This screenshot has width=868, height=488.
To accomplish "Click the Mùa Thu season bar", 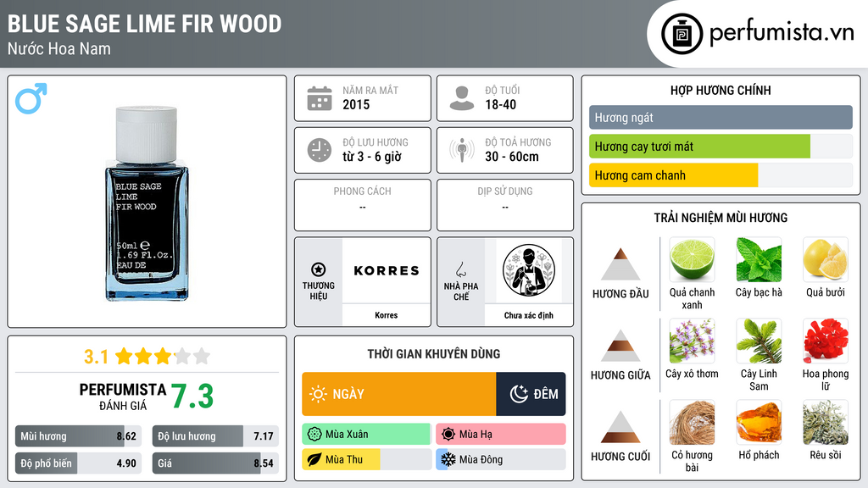I will [366, 459].
